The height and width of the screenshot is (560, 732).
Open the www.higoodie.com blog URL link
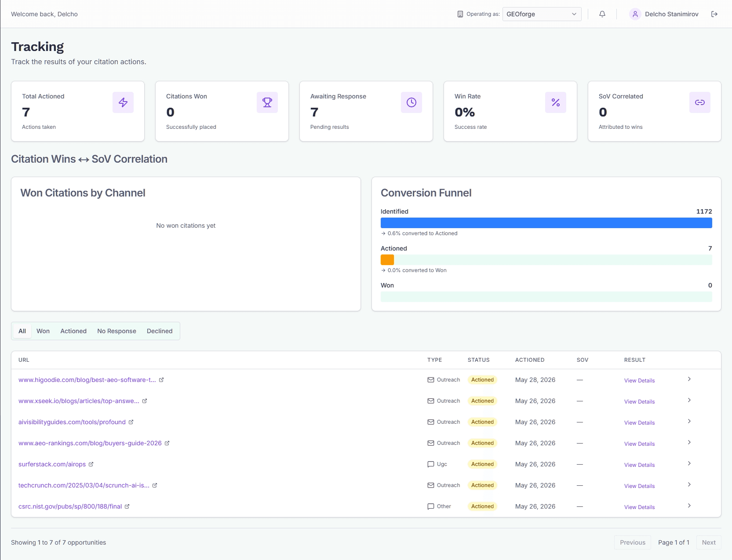coord(87,380)
